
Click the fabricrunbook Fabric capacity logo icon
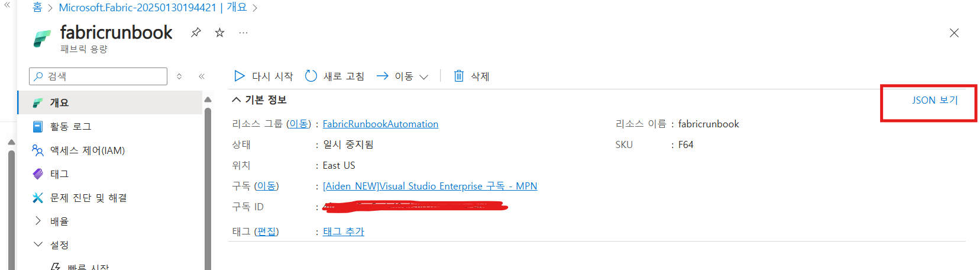click(41, 38)
